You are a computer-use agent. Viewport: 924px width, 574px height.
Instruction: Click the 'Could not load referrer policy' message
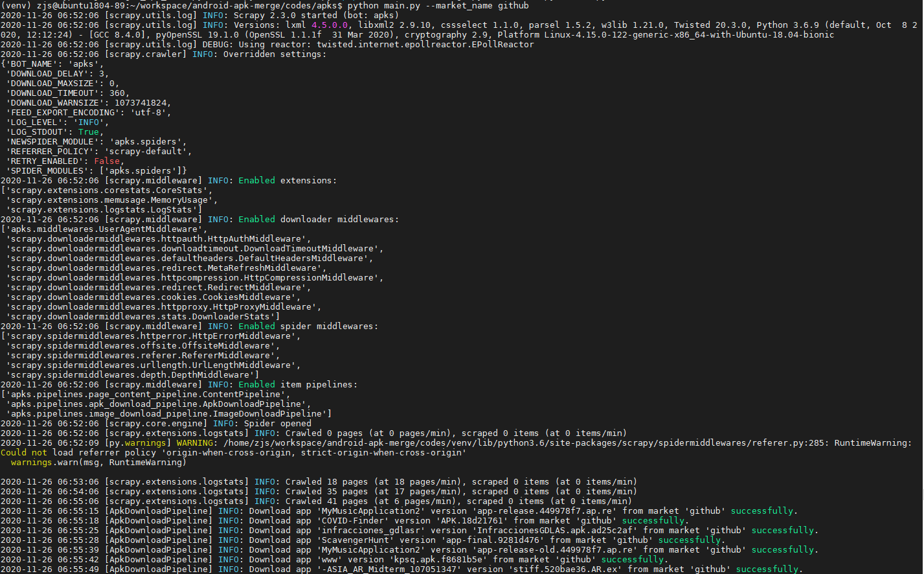click(234, 453)
